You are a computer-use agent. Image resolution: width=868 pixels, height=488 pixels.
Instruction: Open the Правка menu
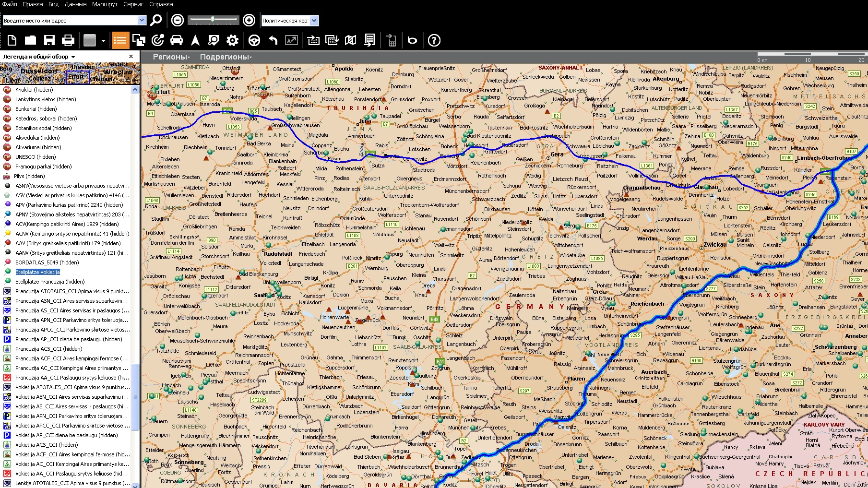pos(33,4)
